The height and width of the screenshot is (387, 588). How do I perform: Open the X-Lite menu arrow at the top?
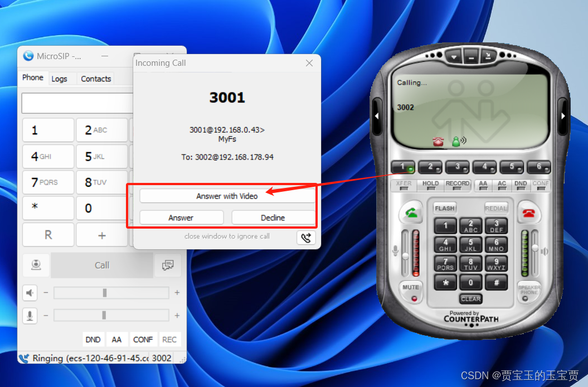(454, 56)
